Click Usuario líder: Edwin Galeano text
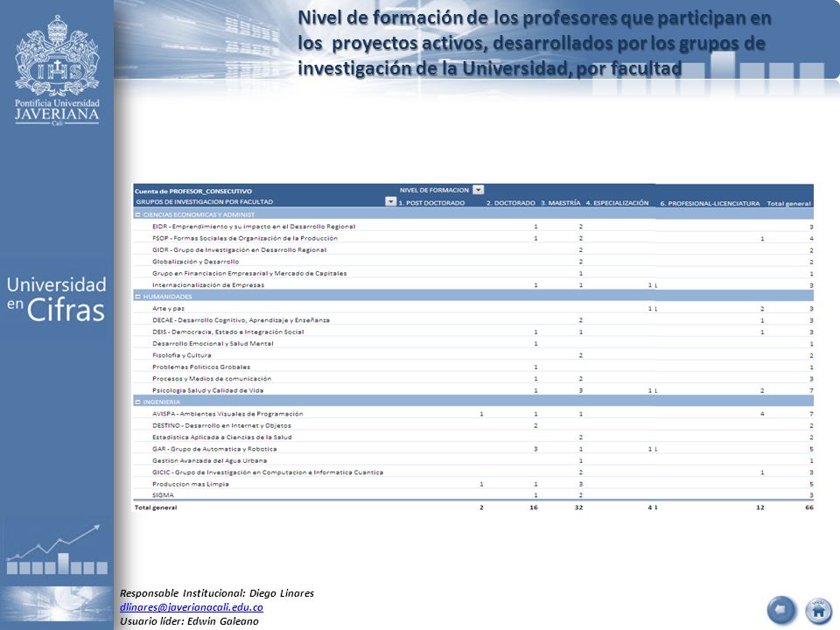The image size is (840, 630). (189, 621)
